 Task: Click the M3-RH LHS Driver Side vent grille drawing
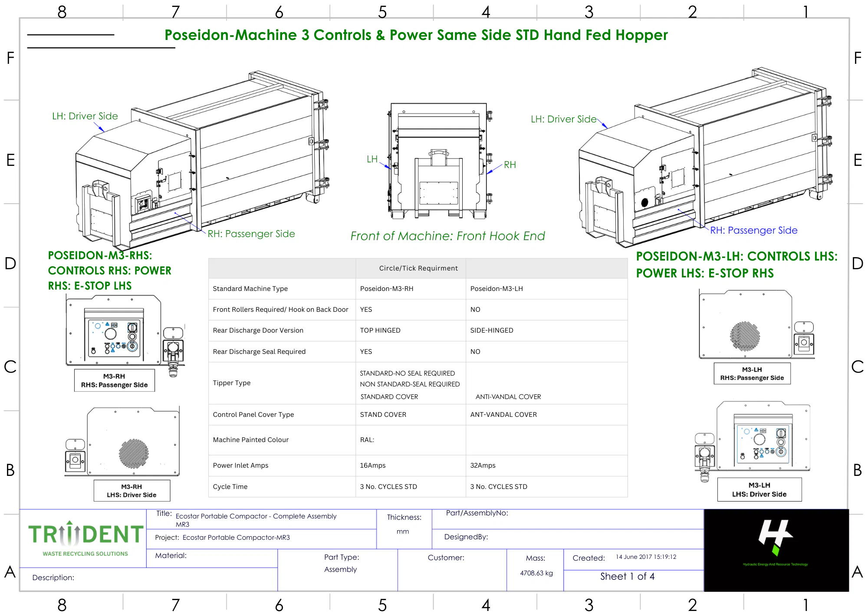134,453
